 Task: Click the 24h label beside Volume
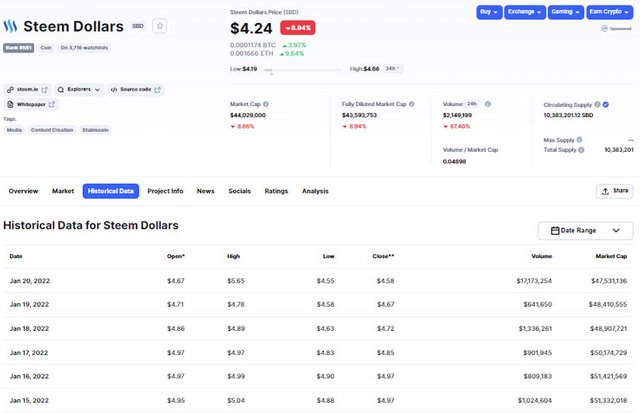click(x=472, y=104)
